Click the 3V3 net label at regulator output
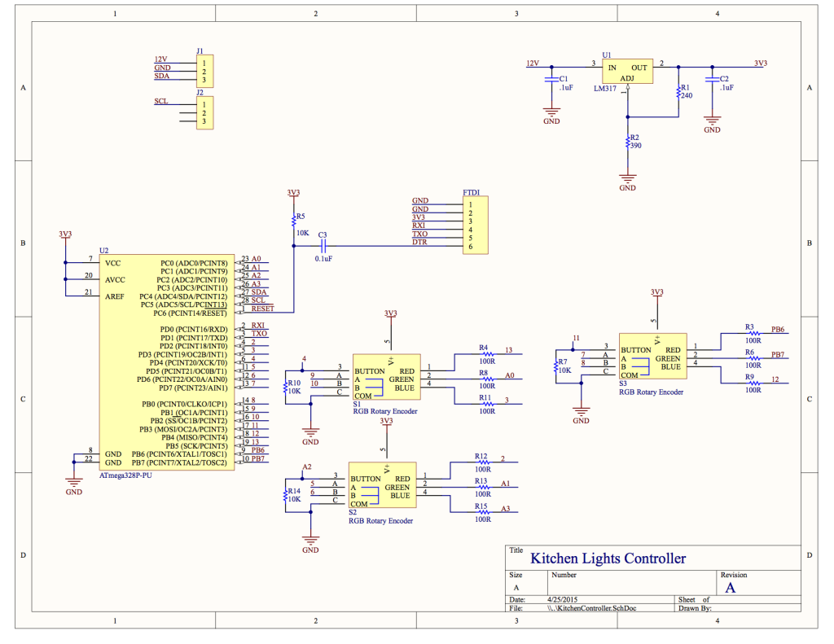 pyautogui.click(x=761, y=64)
